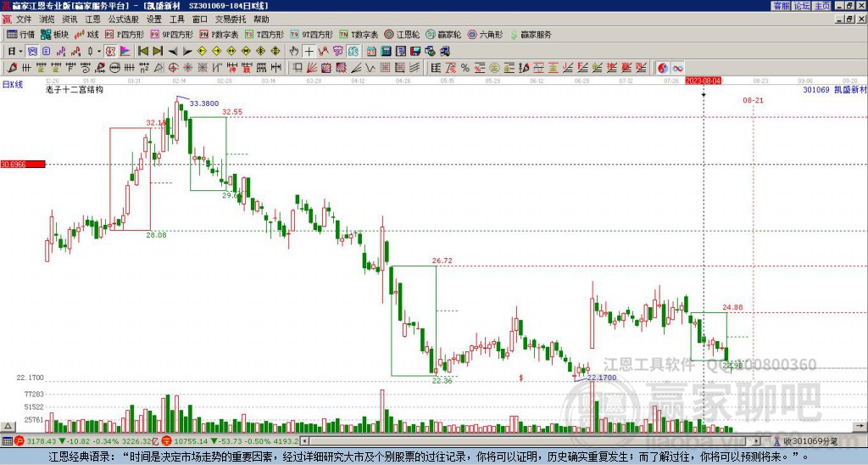The height and width of the screenshot is (465, 868).
Task: Click the 主页 link
Action: 822,6
